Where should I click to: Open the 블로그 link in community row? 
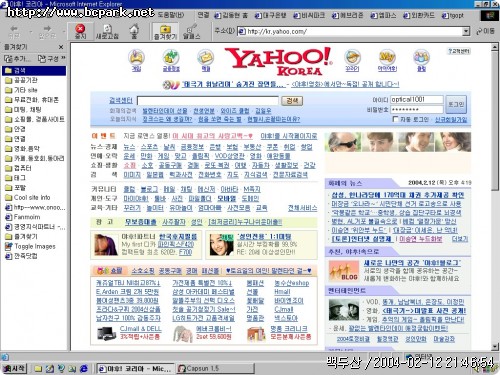tap(149, 189)
